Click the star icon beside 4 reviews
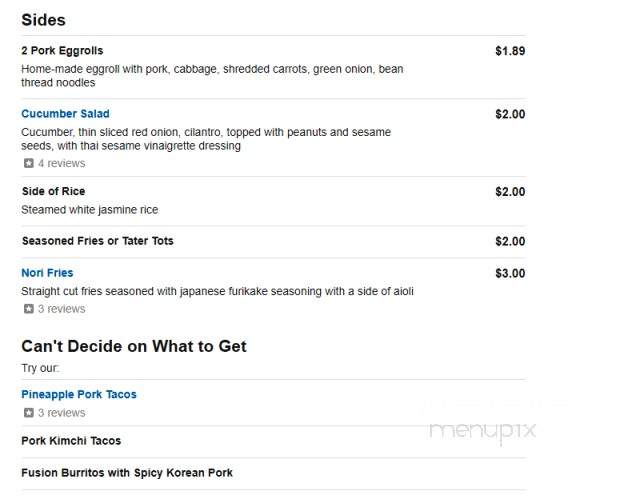 (28, 163)
